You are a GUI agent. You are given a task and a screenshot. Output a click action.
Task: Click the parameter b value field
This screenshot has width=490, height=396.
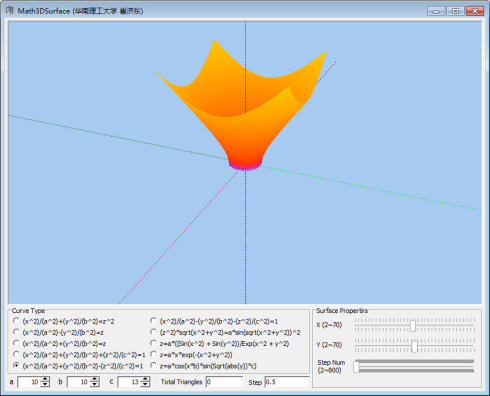[79, 382]
